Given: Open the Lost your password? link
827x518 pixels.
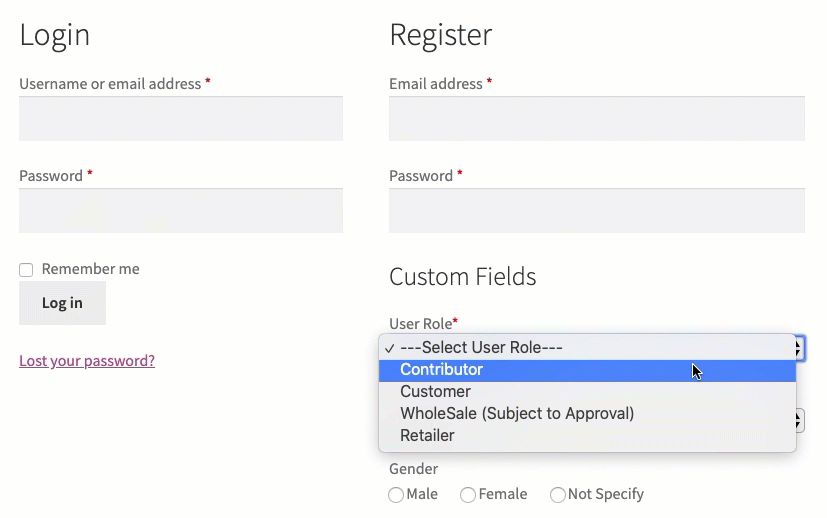Looking at the screenshot, I should [87, 361].
